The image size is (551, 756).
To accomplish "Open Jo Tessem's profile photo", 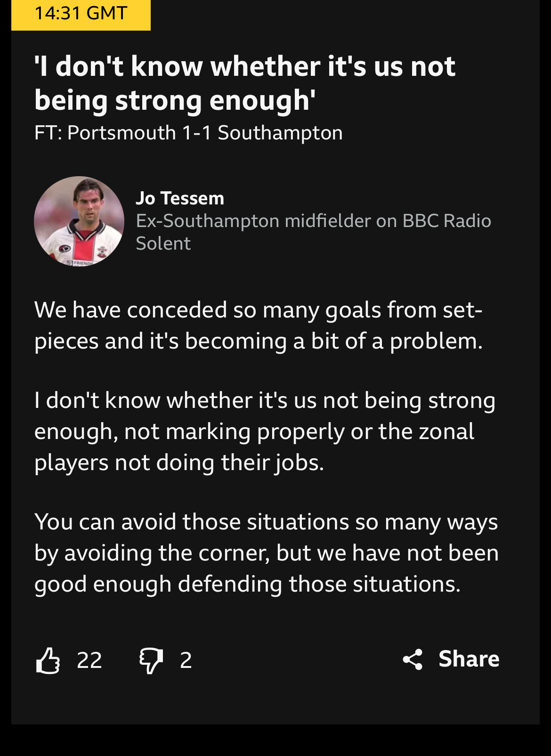I will (79, 221).
